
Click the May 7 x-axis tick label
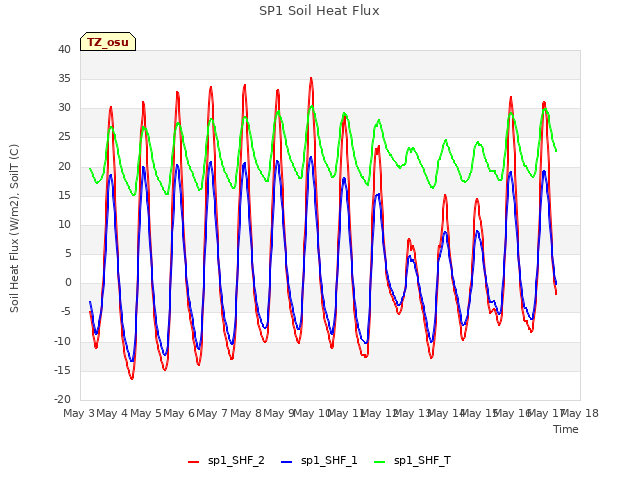(x=212, y=413)
